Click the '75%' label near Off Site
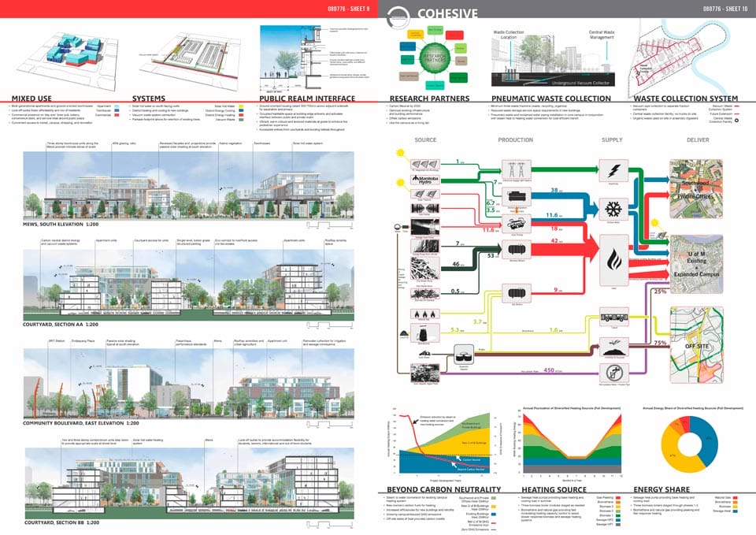This screenshot has height=535, width=756. click(x=660, y=343)
